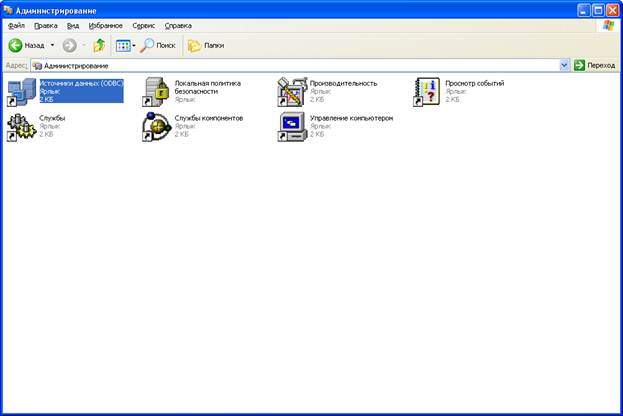Click the Windows flag logo
This screenshot has height=416, width=623.
coord(608,25)
